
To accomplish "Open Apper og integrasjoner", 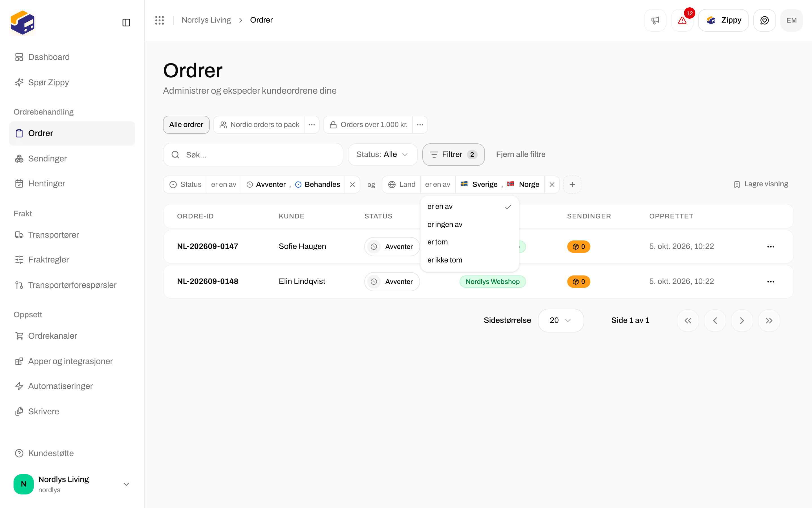I will [x=72, y=361].
